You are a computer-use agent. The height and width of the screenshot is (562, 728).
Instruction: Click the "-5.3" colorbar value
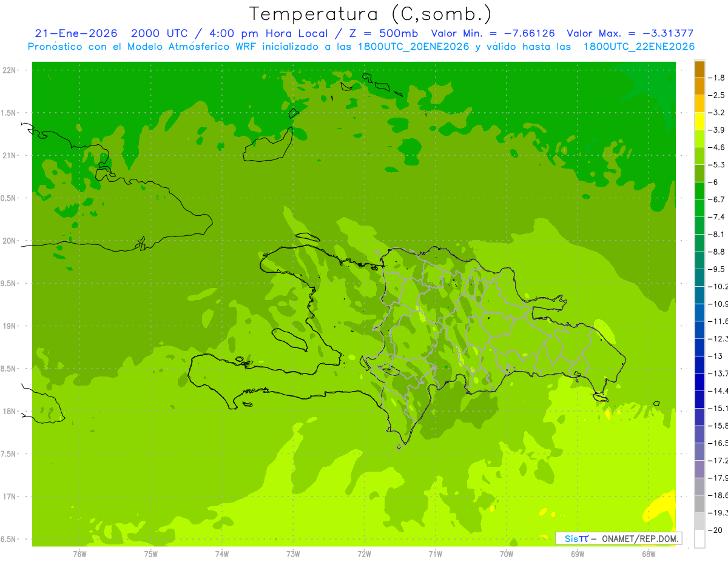tap(717, 164)
